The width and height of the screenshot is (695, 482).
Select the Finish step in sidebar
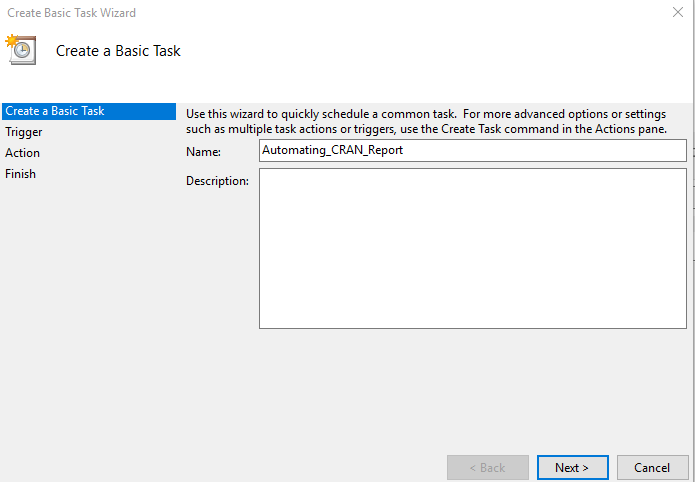[x=20, y=174]
